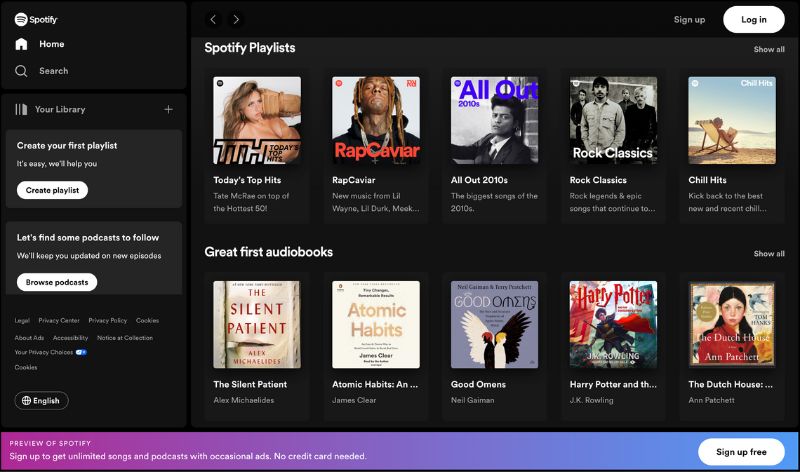The height and width of the screenshot is (472, 800).
Task: Click author name James Clear
Action: pyautogui.click(x=354, y=401)
